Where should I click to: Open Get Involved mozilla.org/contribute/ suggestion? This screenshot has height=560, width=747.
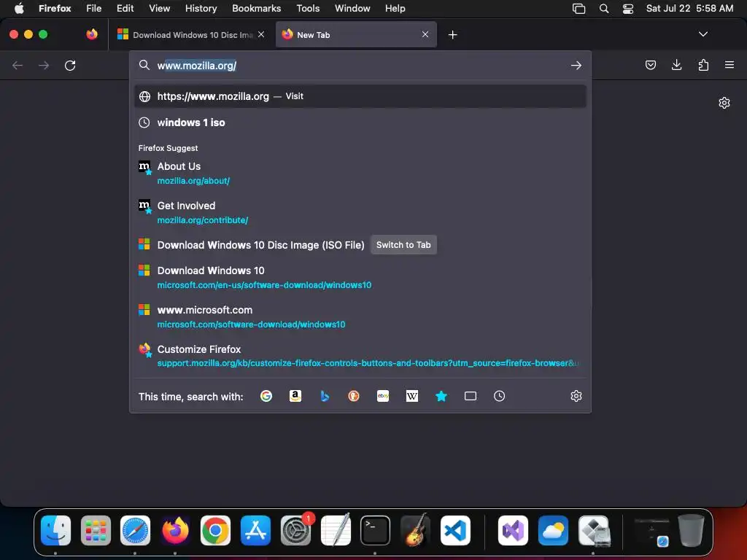coord(360,212)
